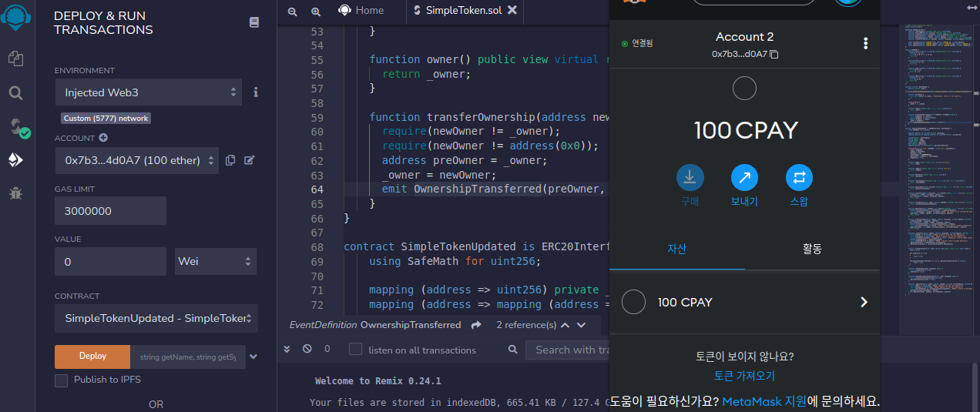This screenshot has width=980, height=412.
Task: Click the constructor parameters input field
Action: point(187,357)
